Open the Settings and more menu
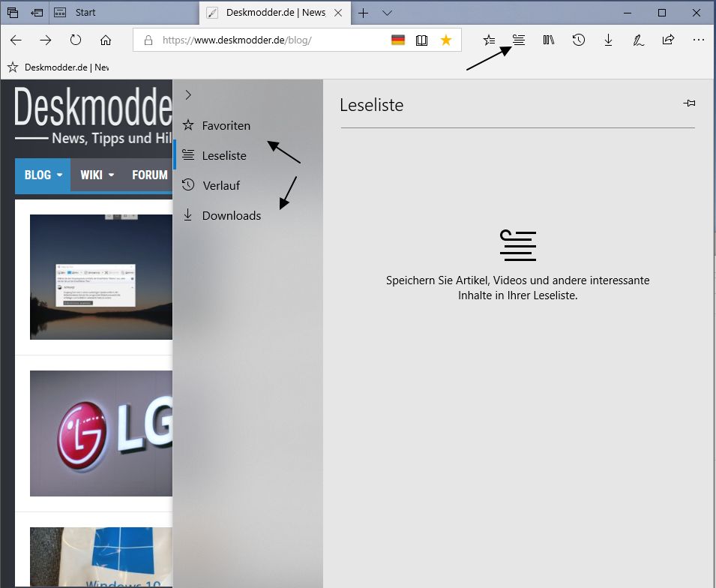The width and height of the screenshot is (716, 588). coord(698,40)
